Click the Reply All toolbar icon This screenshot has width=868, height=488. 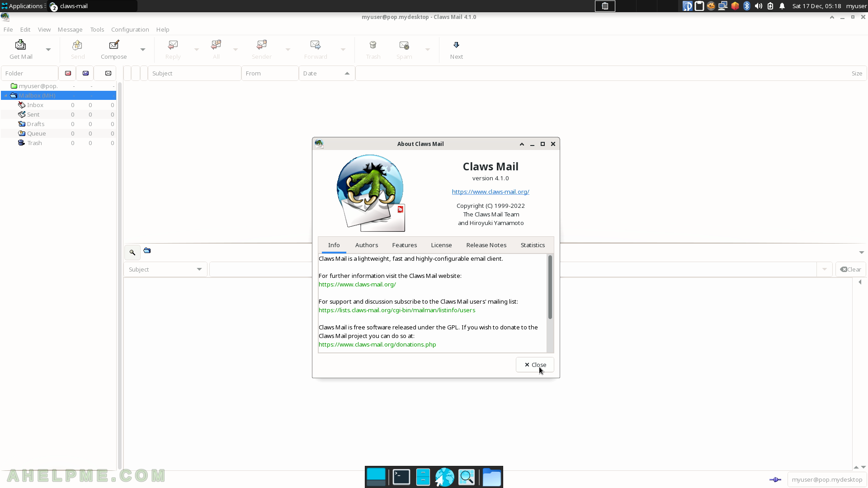click(x=216, y=50)
